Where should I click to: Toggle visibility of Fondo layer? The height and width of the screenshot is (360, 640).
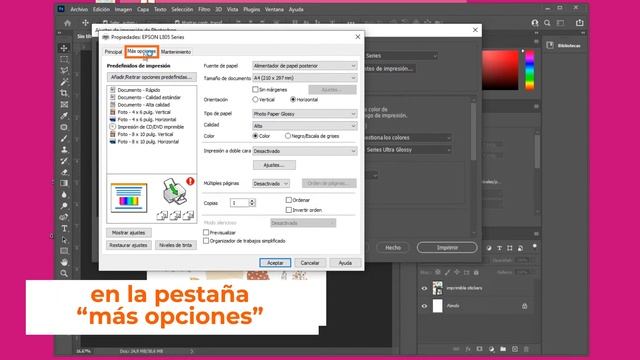tap(424, 306)
